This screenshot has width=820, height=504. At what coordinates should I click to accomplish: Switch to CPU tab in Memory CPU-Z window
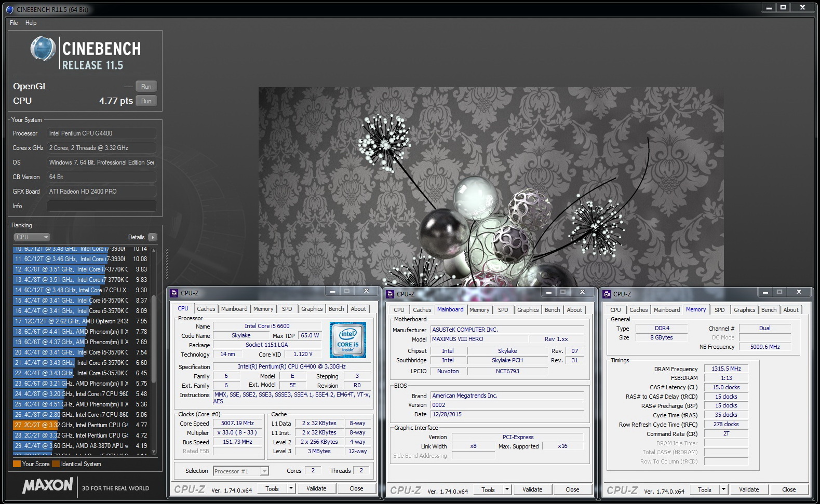615,310
